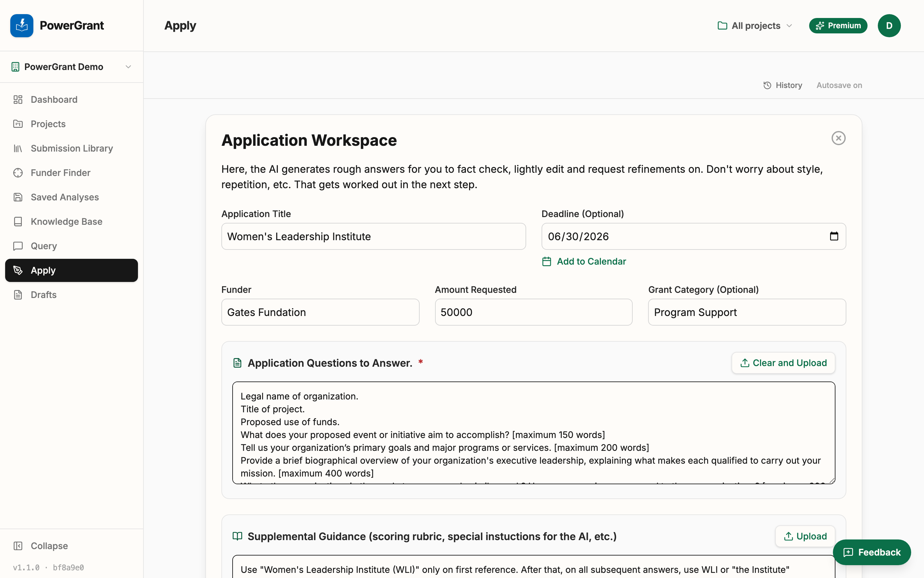Open the date picker calendar icon in Deadline
This screenshot has height=578, width=924.
[834, 236]
